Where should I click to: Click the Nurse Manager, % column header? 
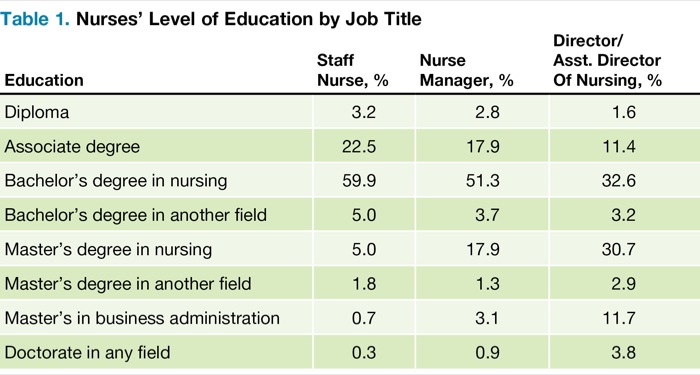tap(467, 71)
